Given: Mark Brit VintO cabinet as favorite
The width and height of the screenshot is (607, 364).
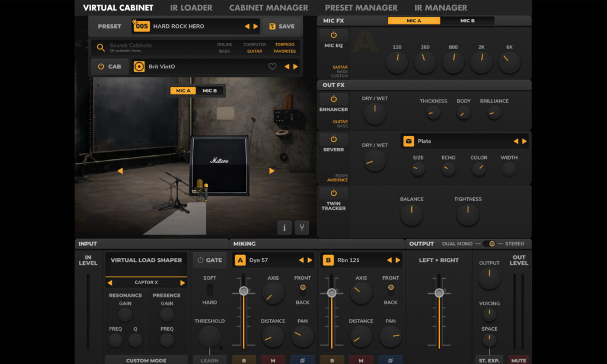Looking at the screenshot, I should tap(273, 67).
